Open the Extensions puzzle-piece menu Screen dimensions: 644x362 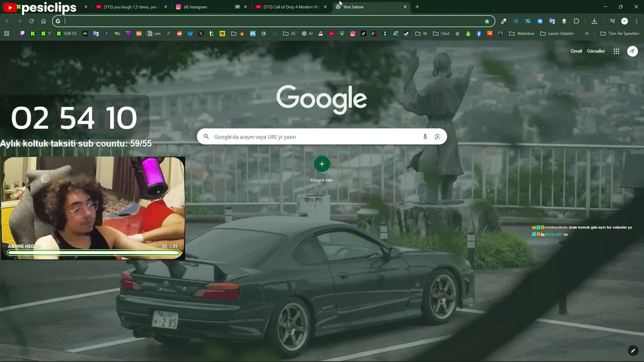577,21
